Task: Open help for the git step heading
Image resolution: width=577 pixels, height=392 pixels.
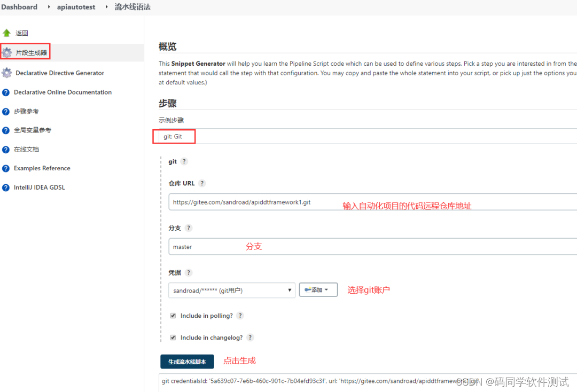Action: point(184,161)
